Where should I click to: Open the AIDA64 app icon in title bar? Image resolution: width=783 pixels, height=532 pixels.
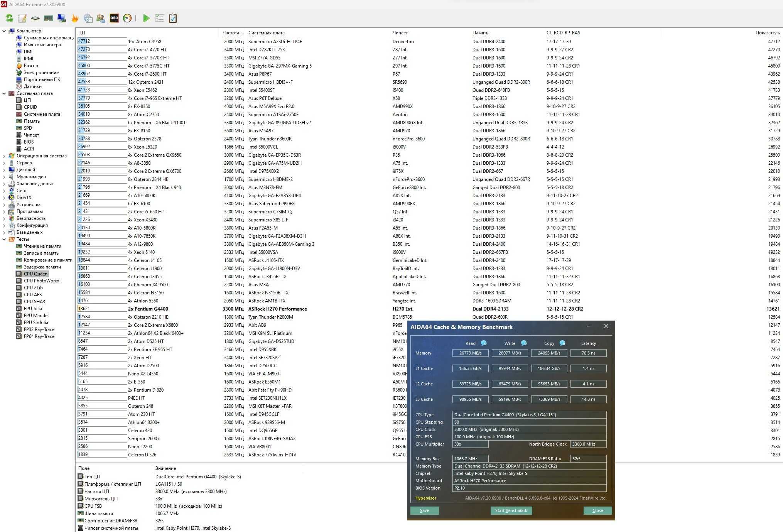coord(3,4)
